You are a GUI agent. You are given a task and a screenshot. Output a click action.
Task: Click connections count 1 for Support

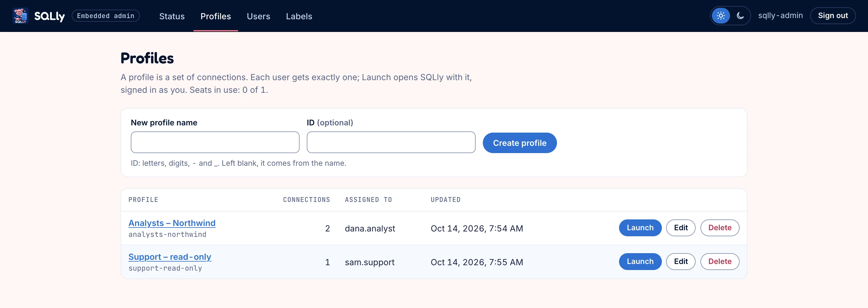(x=327, y=262)
